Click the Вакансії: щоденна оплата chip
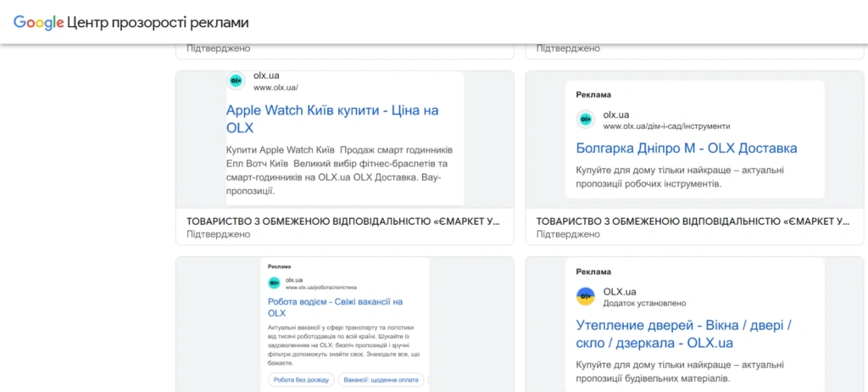Image resolution: width=868 pixels, height=392 pixels. (381, 380)
